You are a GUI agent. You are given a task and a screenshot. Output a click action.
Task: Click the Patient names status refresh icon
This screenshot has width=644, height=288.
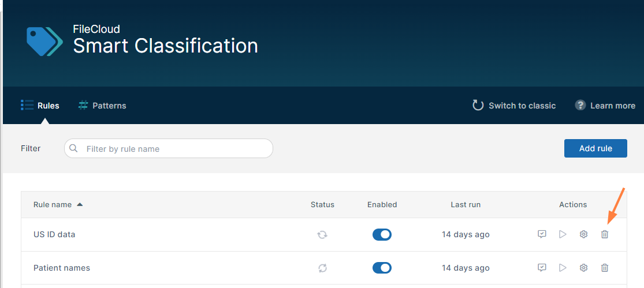point(322,268)
